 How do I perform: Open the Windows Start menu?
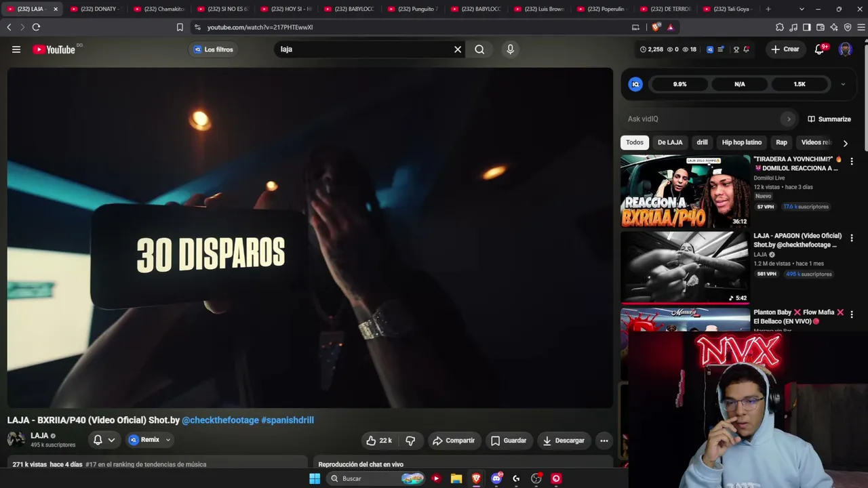315,479
